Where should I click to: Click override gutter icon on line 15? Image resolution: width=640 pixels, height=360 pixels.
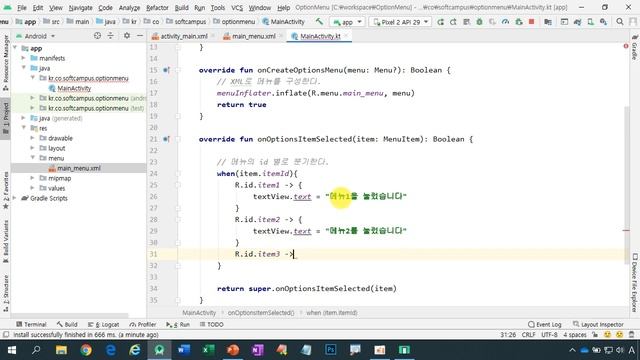166,70
